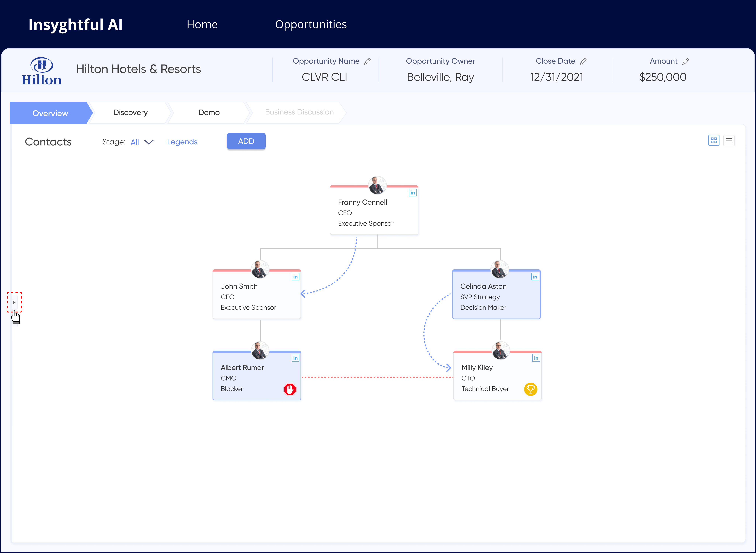Viewport: 756px width, 553px height.
Task: Select the Discovery stage tab
Action: pyautogui.click(x=130, y=112)
